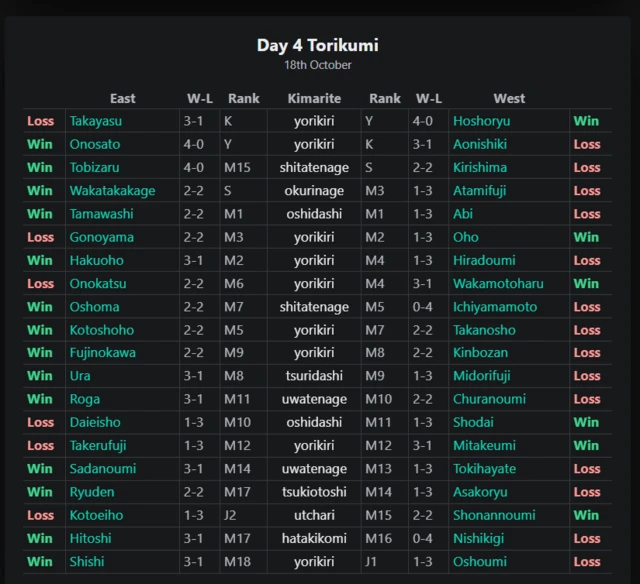Image resolution: width=640 pixels, height=584 pixels.
Task: View Shonannoumi's wrestler page
Action: coord(494,515)
